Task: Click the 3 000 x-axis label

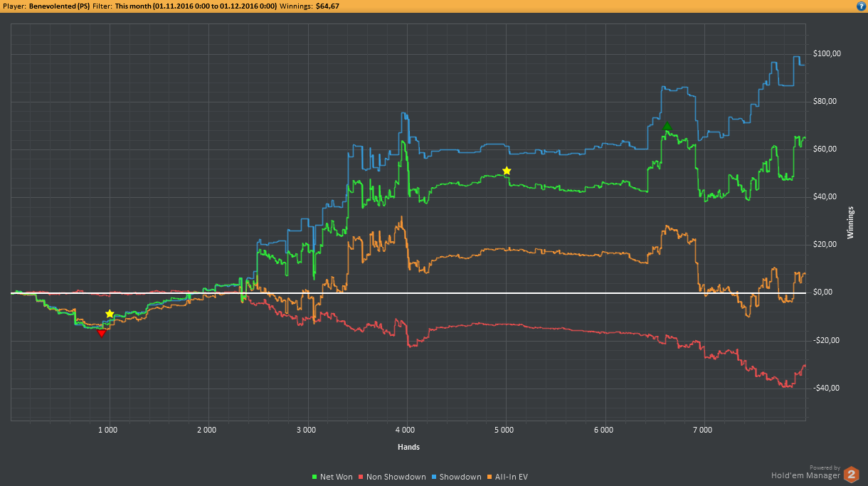Action: [306, 430]
